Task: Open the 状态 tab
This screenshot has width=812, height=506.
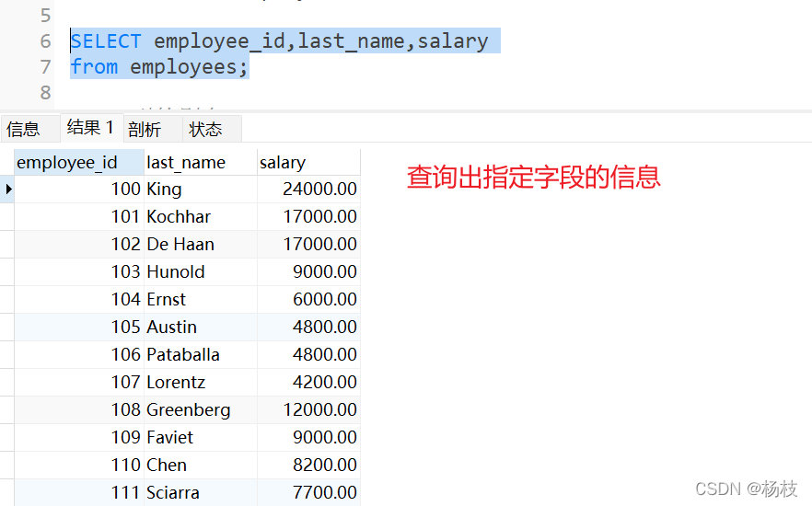Action: pyautogui.click(x=212, y=129)
